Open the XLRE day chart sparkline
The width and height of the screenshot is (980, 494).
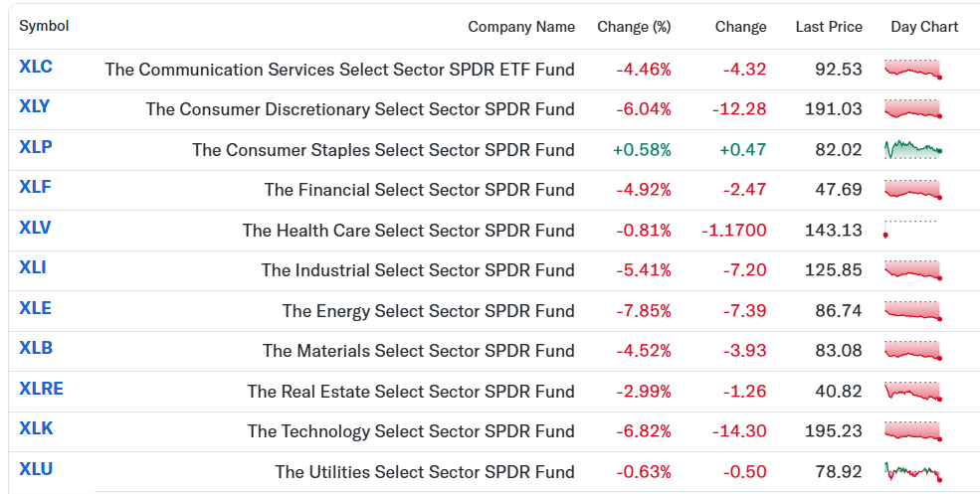click(913, 391)
